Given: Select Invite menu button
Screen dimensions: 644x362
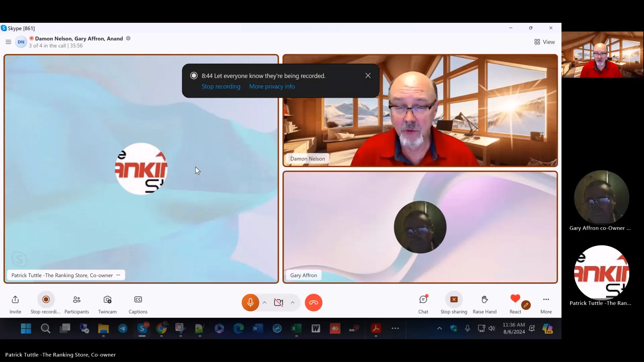Looking at the screenshot, I should click(x=15, y=304).
